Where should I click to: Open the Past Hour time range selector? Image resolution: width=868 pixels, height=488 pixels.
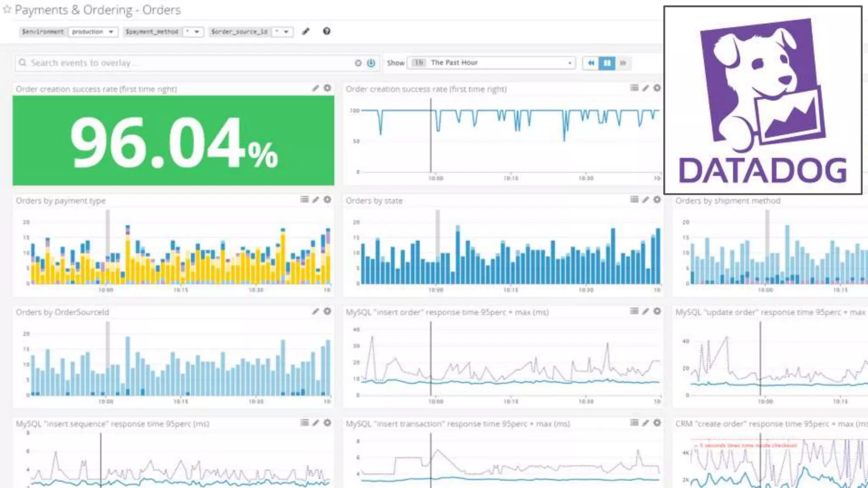tap(492, 63)
